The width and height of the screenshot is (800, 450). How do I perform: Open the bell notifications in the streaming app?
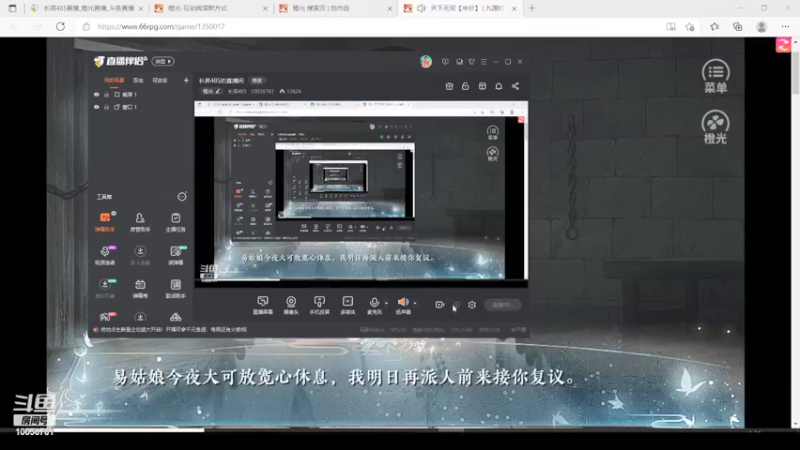pos(498,86)
